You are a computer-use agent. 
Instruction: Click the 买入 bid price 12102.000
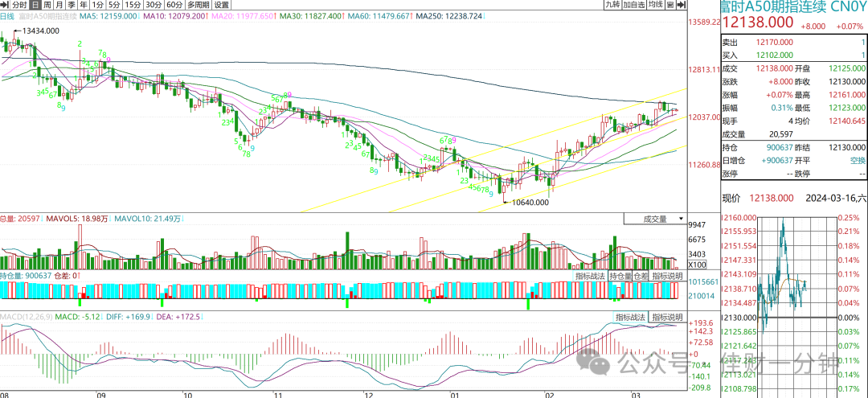click(774, 55)
